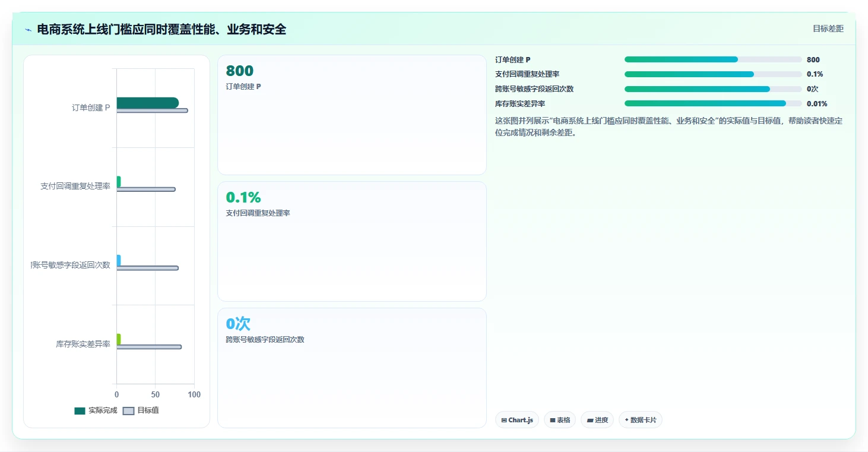The height and width of the screenshot is (452, 868).
Task: Click the progress value 0.01%
Action: pyautogui.click(x=817, y=104)
